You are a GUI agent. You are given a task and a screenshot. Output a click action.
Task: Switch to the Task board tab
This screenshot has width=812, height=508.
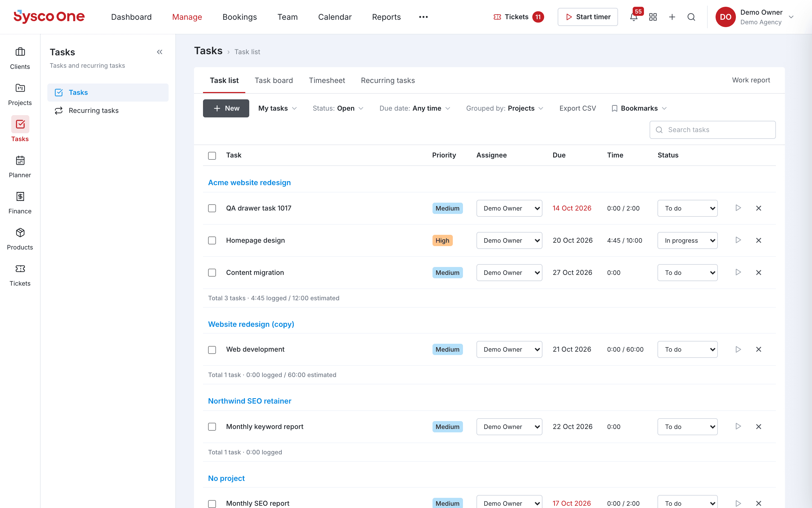pos(273,80)
